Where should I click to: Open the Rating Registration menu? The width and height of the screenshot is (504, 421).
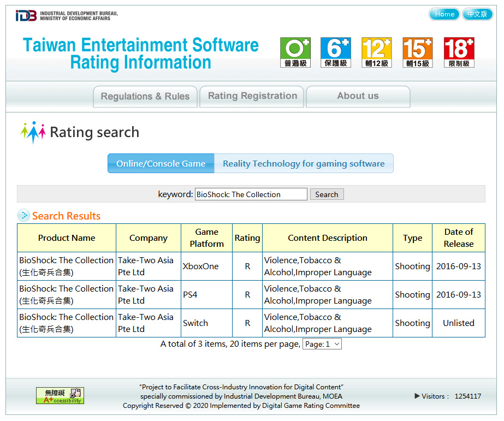pos(252,96)
